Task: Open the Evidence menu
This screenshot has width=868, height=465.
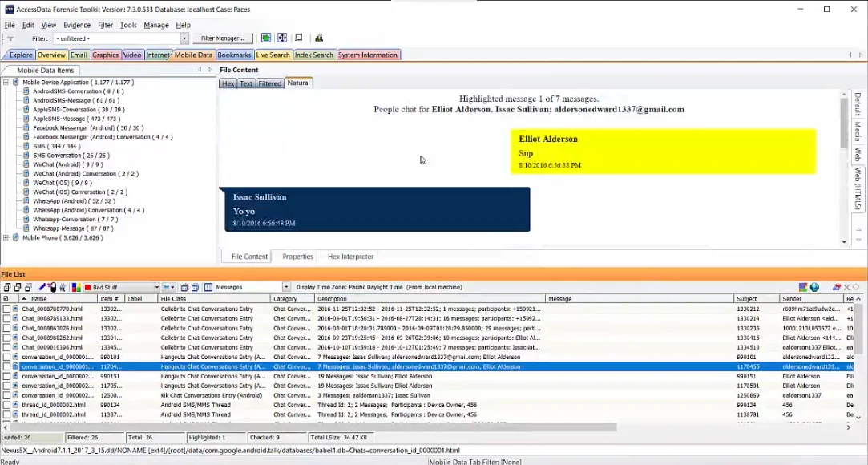Action: (76, 25)
